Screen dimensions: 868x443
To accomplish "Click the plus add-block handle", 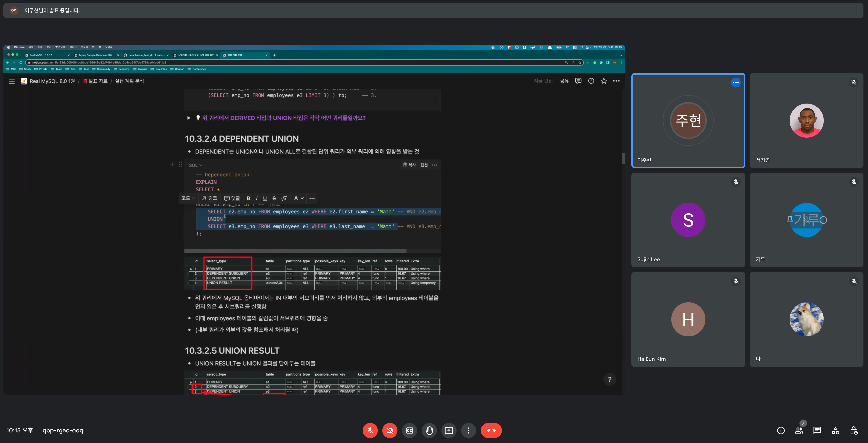I will click(x=173, y=164).
